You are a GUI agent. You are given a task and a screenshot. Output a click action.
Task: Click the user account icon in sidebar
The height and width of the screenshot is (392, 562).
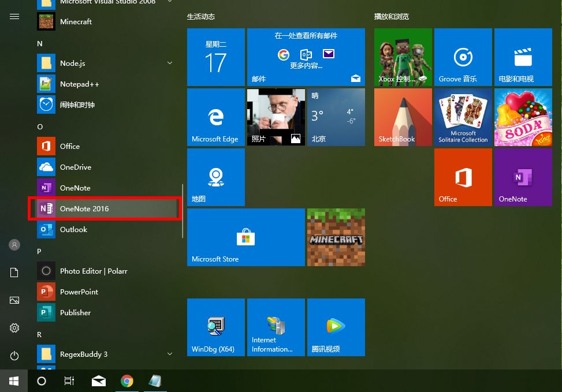(x=14, y=245)
